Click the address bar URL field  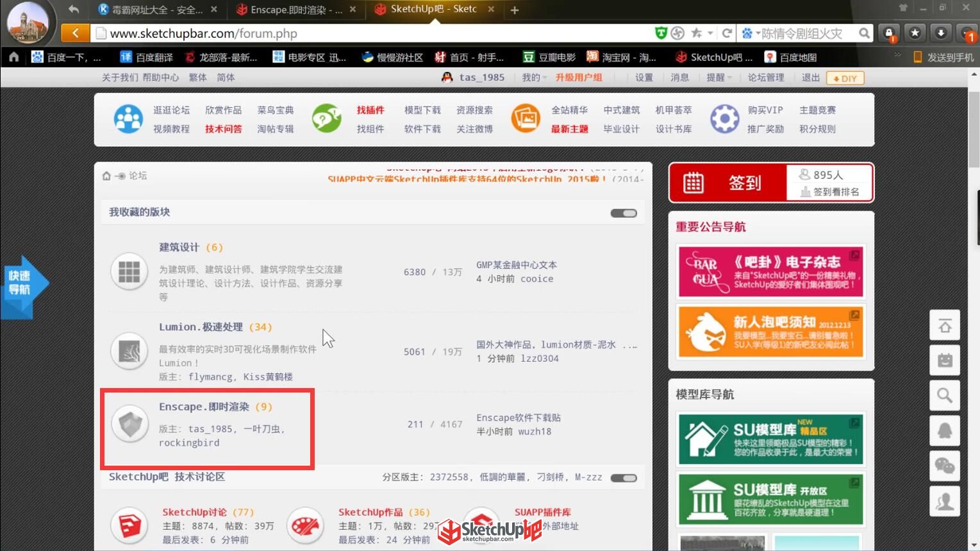372,33
